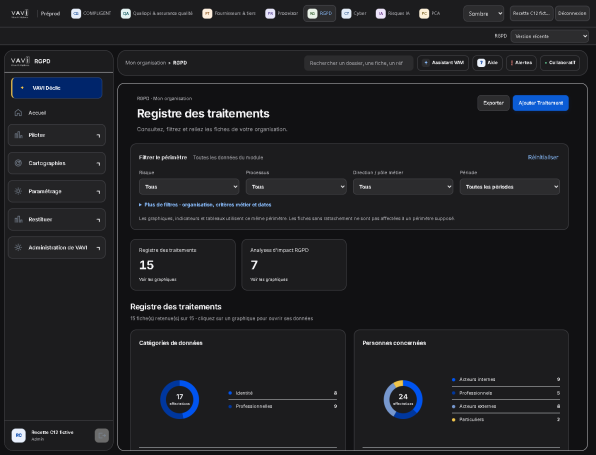Viewport: 596px width, 455px height.
Task: Open the Risque filter dropdown
Action: click(x=189, y=187)
